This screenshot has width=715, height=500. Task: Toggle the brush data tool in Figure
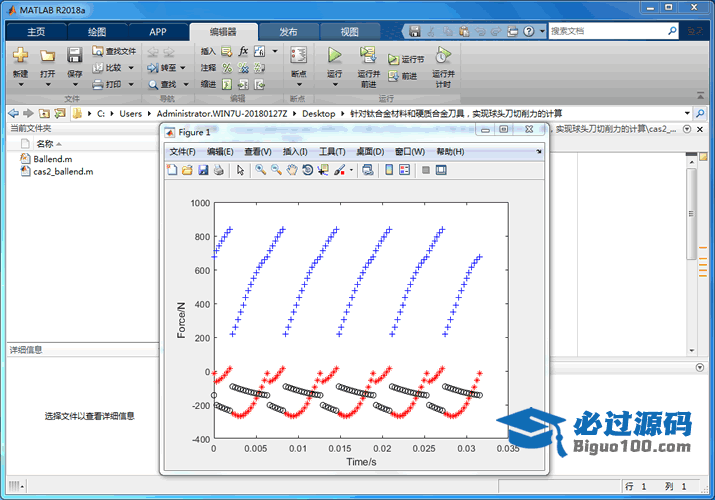tap(339, 170)
